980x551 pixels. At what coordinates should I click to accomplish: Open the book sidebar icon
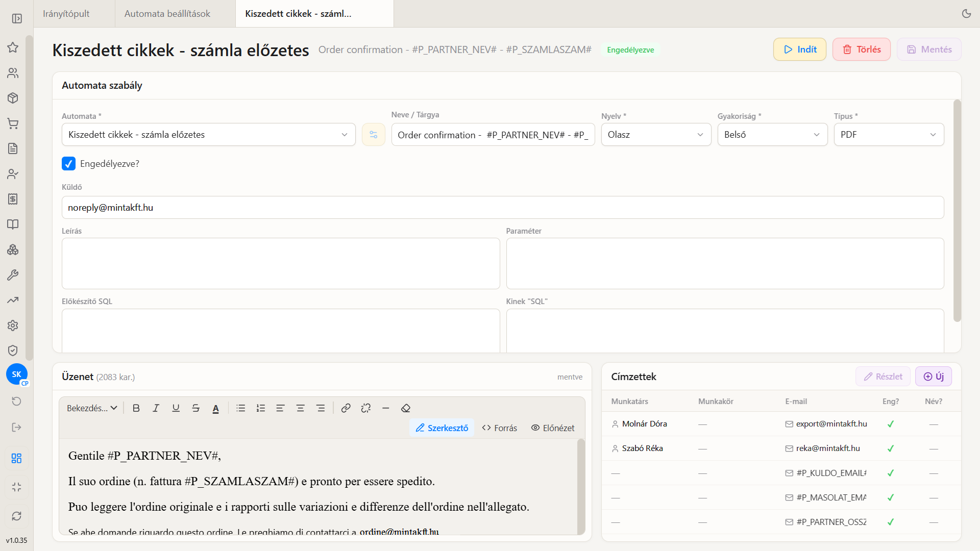[x=13, y=224]
